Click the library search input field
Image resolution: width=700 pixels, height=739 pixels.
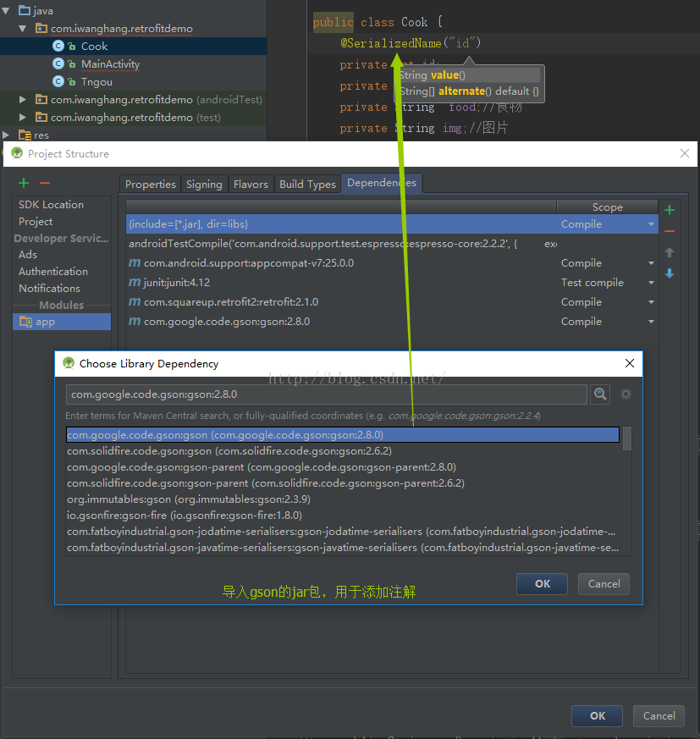326,394
